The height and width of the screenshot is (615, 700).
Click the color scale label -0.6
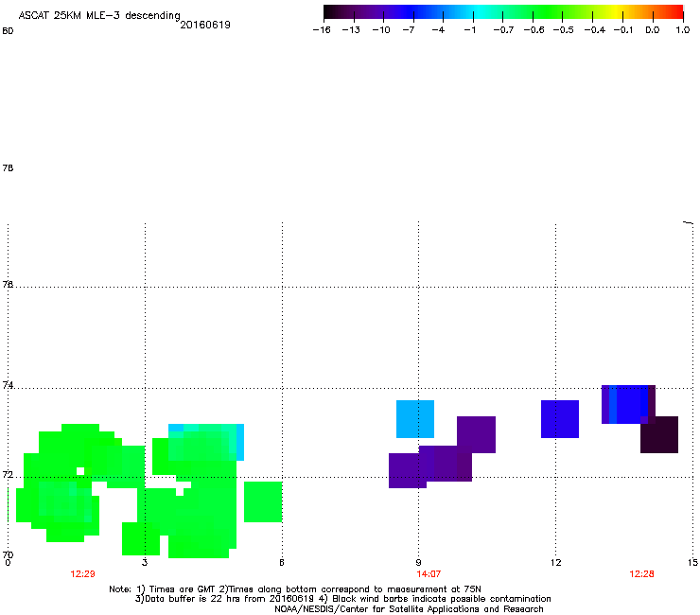tap(534, 30)
